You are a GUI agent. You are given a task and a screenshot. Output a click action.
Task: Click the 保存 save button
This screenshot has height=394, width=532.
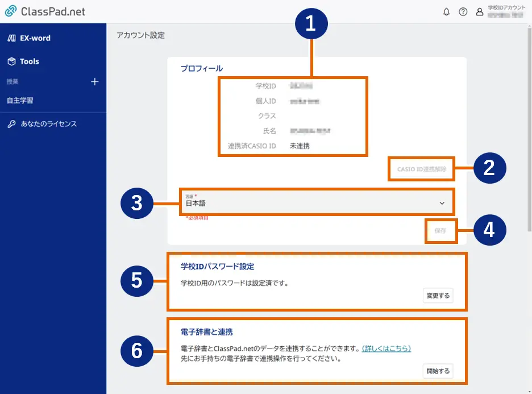pos(441,231)
